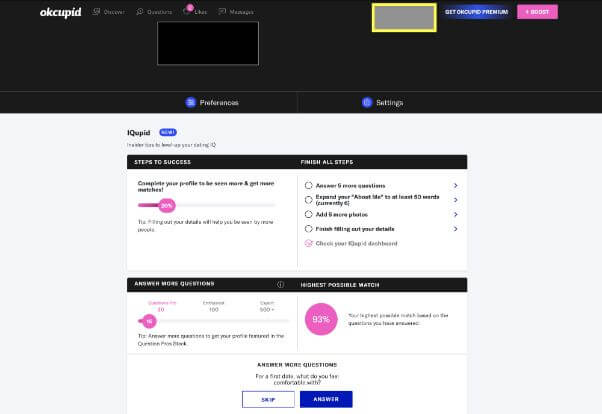Go to Messages in the top nav
Image resolution: width=602 pixels, height=414 pixels.
236,12
